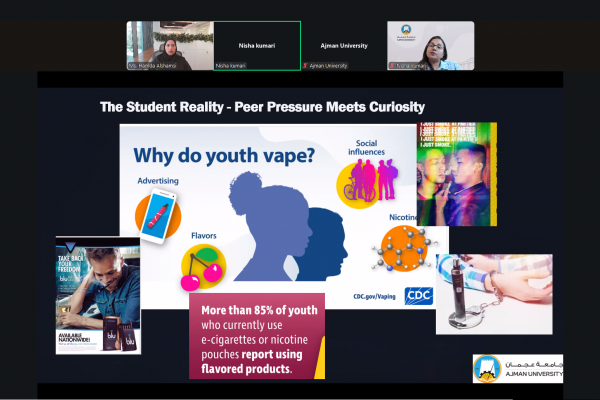The width and height of the screenshot is (600, 400).
Task: Click the 'Ajman University' name label beside muted mic
Action: pyautogui.click(x=328, y=66)
